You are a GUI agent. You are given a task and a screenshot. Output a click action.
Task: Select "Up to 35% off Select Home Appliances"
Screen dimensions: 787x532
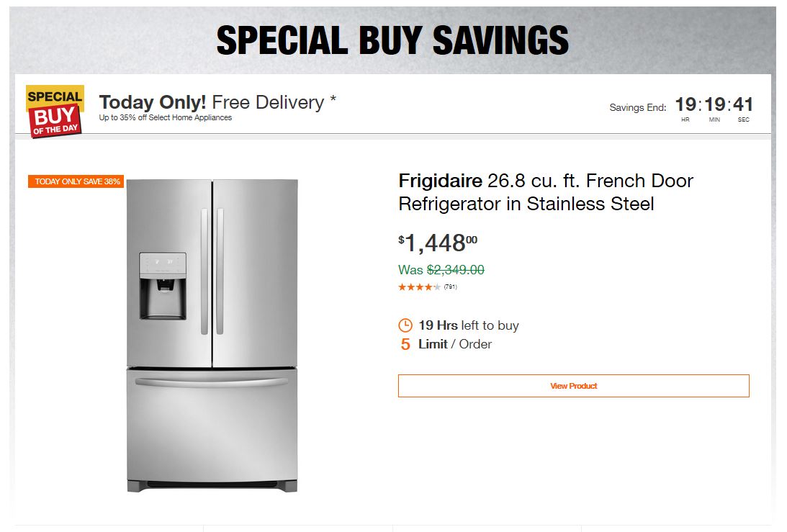[x=166, y=118]
